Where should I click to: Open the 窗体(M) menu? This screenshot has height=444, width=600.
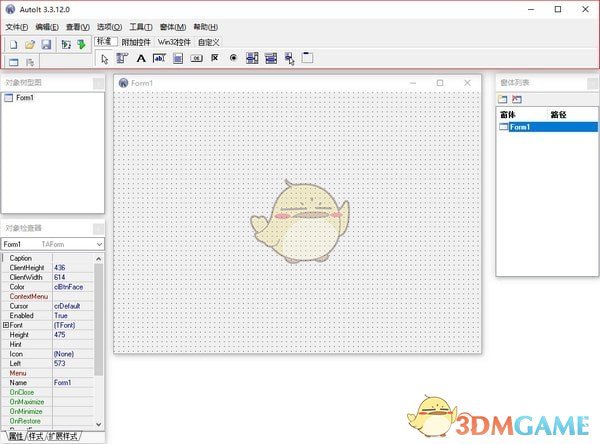173,27
